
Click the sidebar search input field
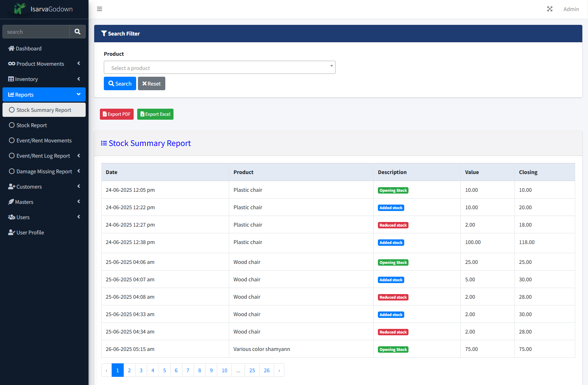pos(36,32)
